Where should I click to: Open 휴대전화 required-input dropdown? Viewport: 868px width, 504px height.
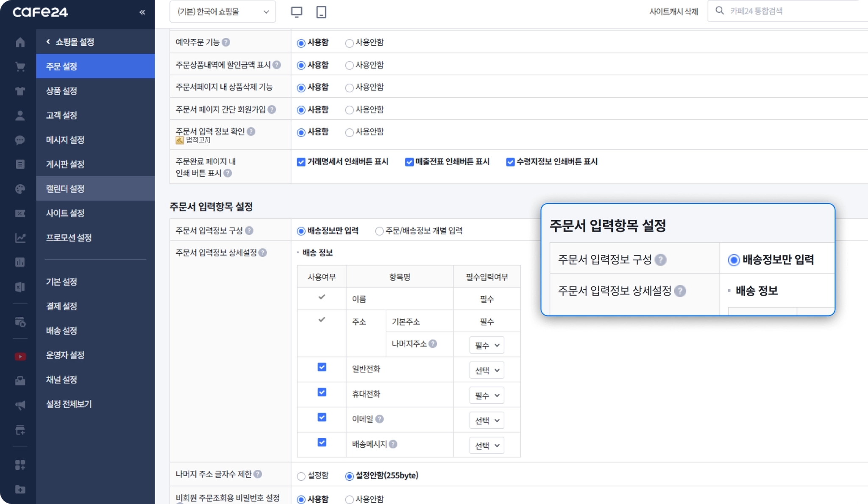pos(487,395)
